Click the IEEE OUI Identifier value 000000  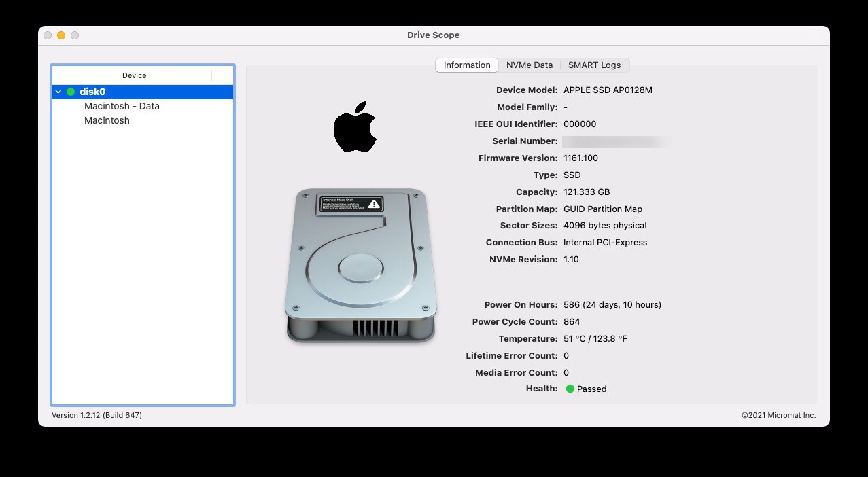click(x=580, y=124)
